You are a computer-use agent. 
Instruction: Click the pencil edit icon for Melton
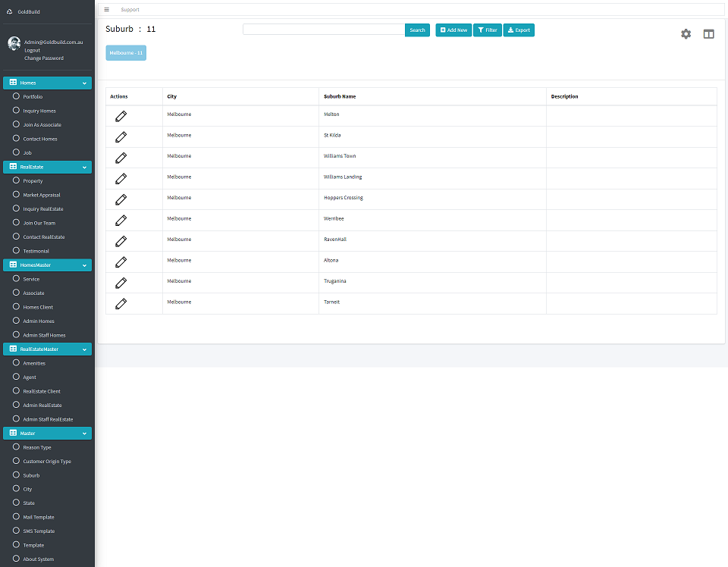(x=121, y=116)
